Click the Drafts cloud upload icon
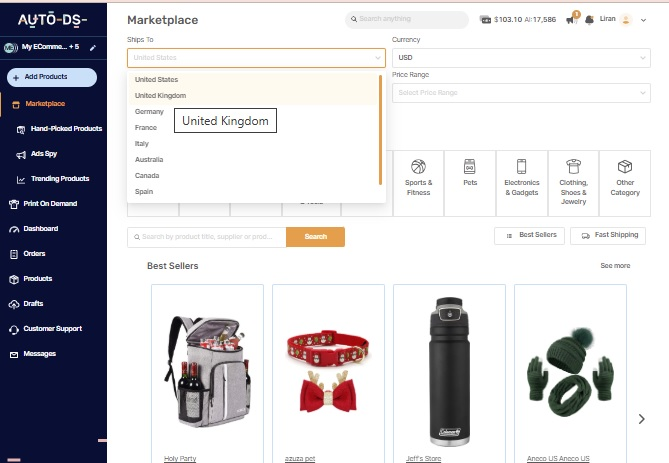 coord(14,304)
